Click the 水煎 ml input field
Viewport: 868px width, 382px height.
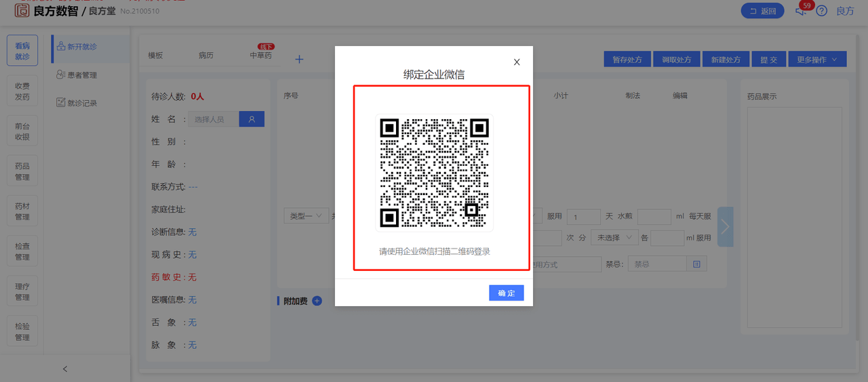[654, 217]
